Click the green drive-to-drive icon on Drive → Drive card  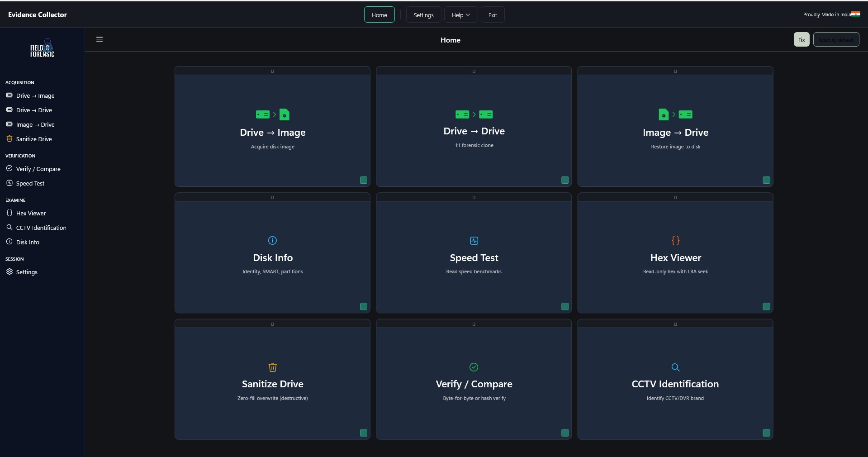pyautogui.click(x=474, y=114)
